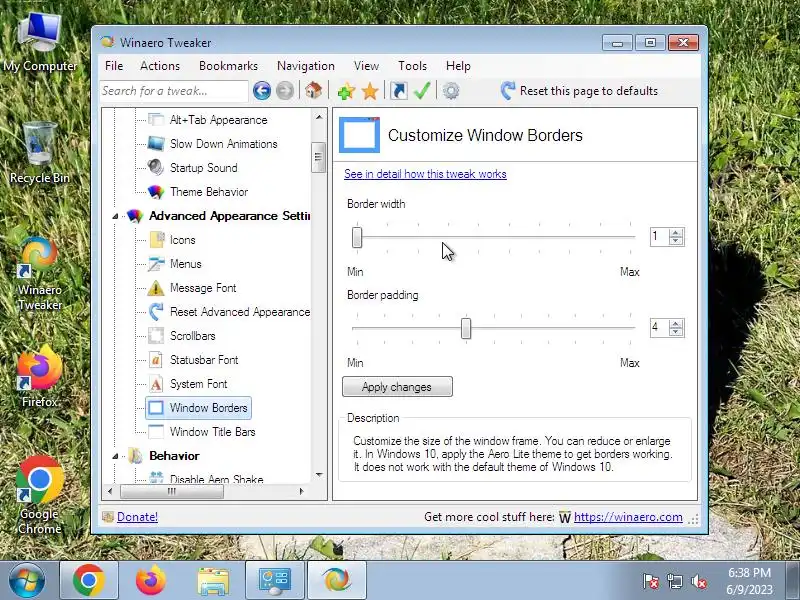
Task: Open 'See in detail how this tweak works' link
Action: [x=425, y=174]
